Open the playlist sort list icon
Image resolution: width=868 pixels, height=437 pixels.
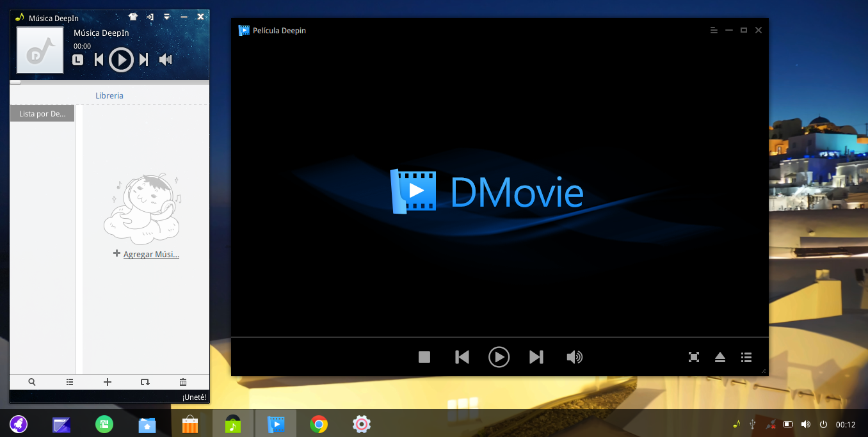click(70, 382)
